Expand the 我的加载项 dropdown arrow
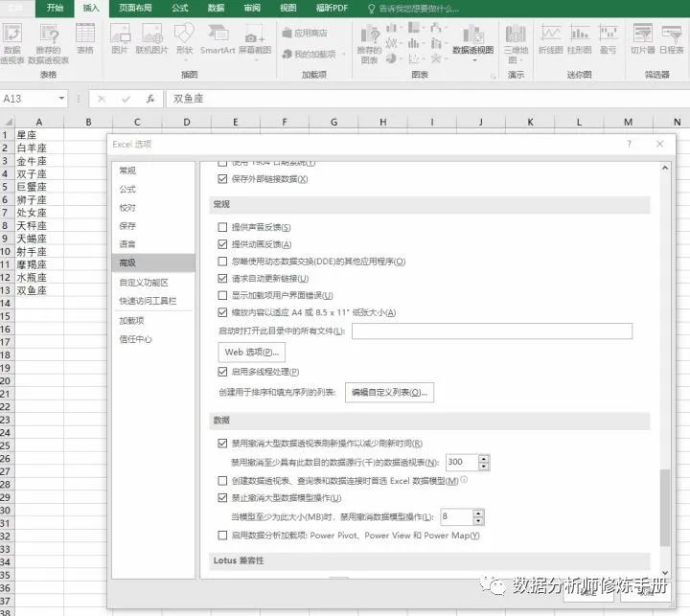Screen dimensions: 690x616 pyautogui.click(x=343, y=54)
